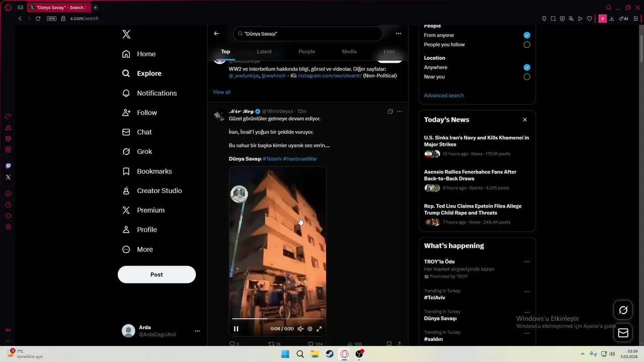The width and height of the screenshot is (644, 362).
Task: Go back using the search page arrow
Action: (216, 34)
